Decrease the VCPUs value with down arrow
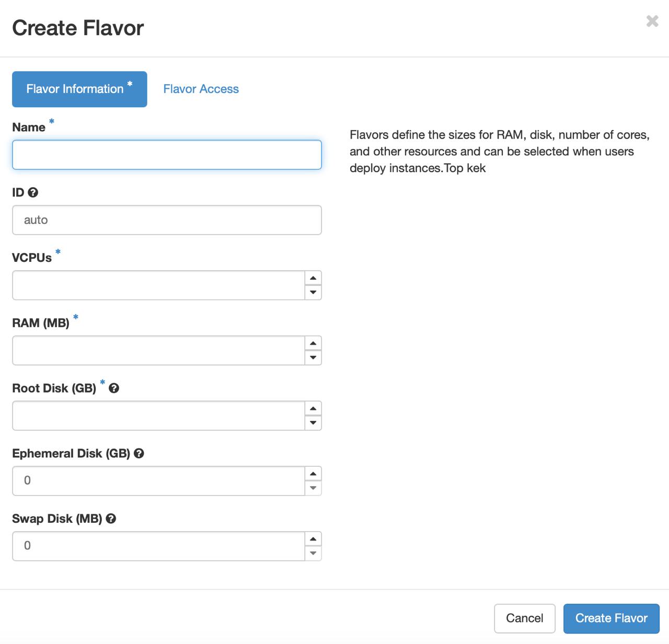The image size is (669, 644). 313,292
